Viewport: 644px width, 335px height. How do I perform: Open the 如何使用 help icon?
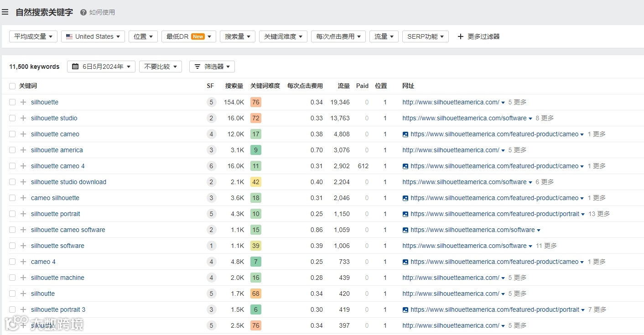(83, 12)
